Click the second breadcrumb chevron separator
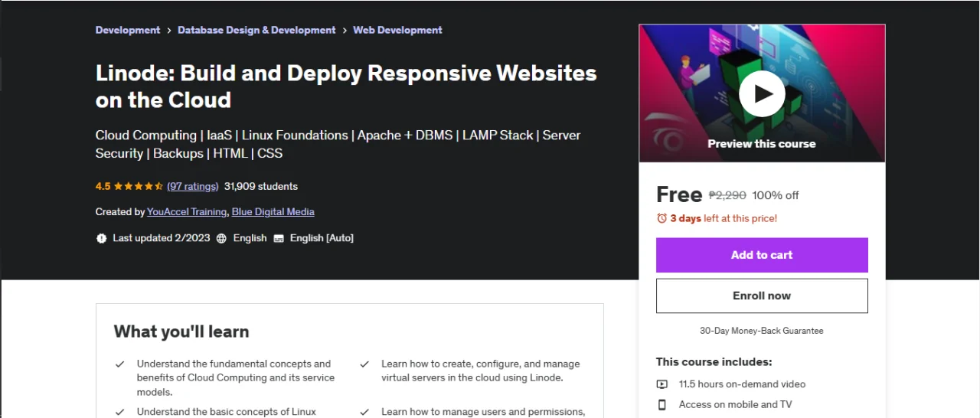This screenshot has width=980, height=418. point(345,30)
